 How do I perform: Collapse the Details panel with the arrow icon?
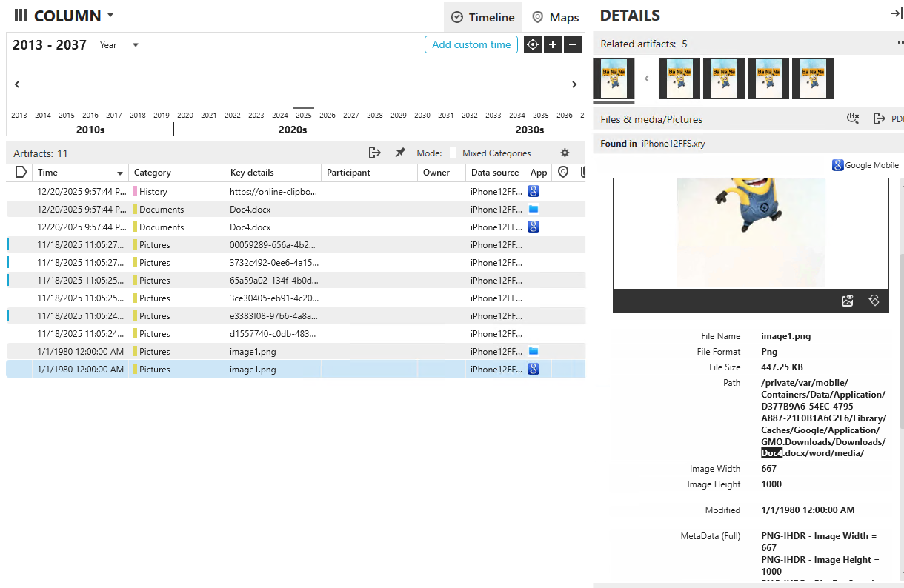896,14
